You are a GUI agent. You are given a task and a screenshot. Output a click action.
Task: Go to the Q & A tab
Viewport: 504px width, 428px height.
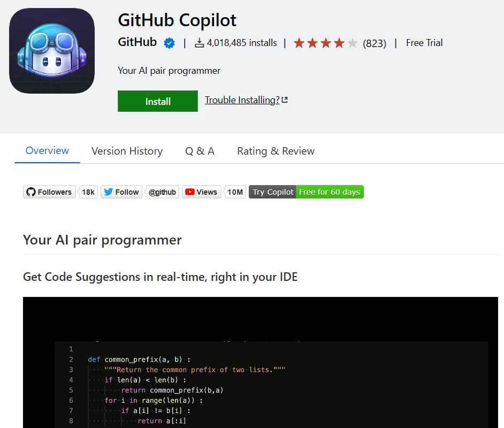[200, 151]
